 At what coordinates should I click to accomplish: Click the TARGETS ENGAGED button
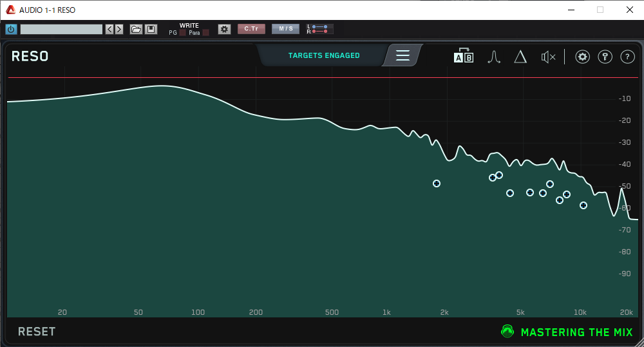pyautogui.click(x=324, y=55)
